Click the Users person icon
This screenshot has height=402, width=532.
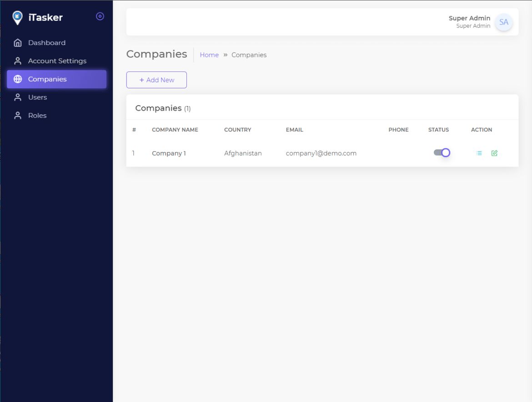(18, 97)
